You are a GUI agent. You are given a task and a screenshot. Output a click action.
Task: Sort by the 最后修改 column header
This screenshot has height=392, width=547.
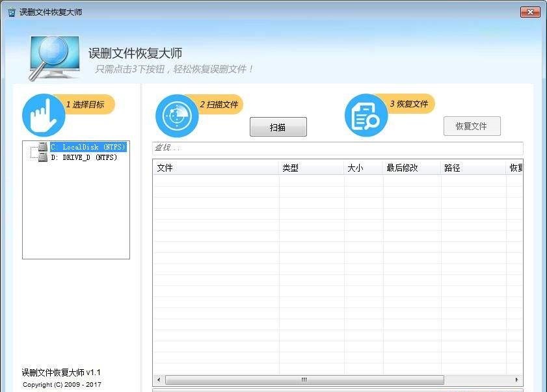click(x=412, y=168)
